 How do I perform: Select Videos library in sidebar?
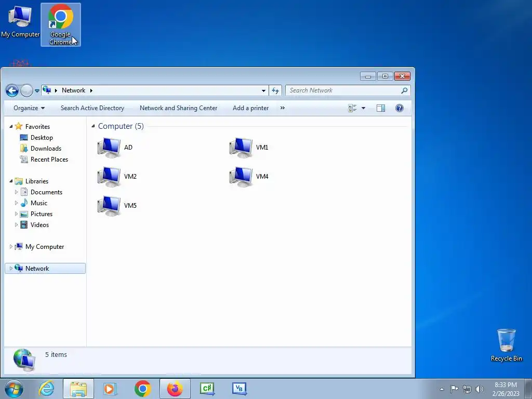[x=39, y=225]
